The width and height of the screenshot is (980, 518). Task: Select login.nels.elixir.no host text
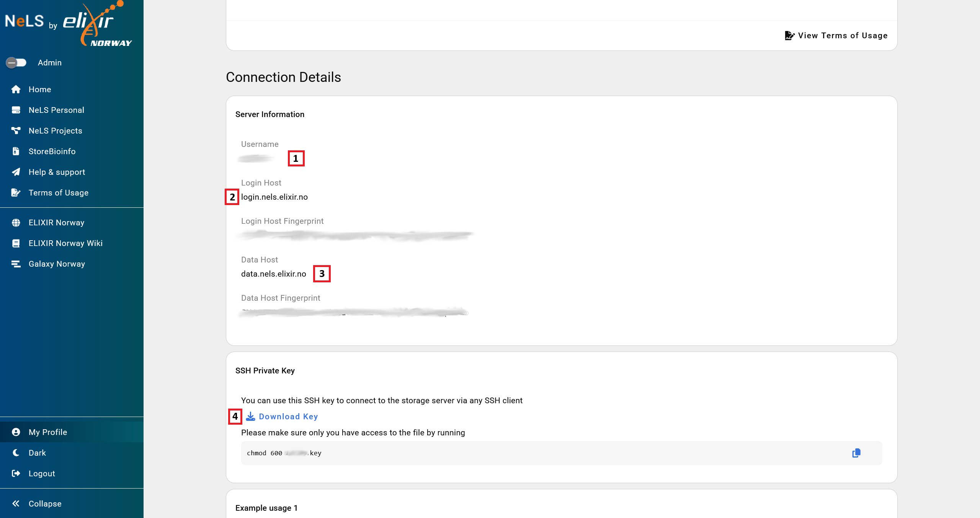click(274, 197)
